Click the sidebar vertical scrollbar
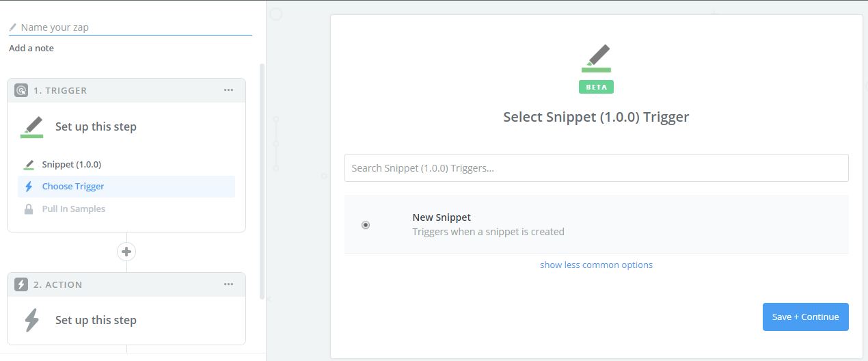 (x=262, y=181)
